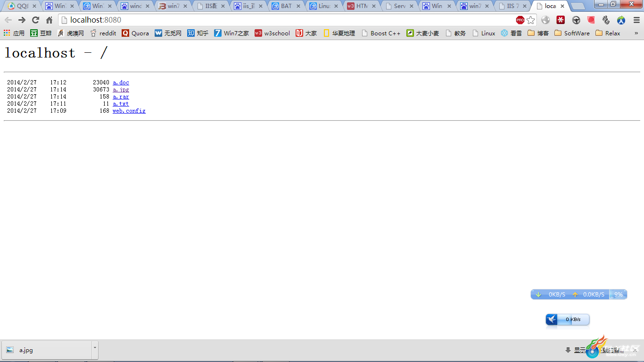
Task: Expand the Relax bookmark folder
Action: point(608,33)
